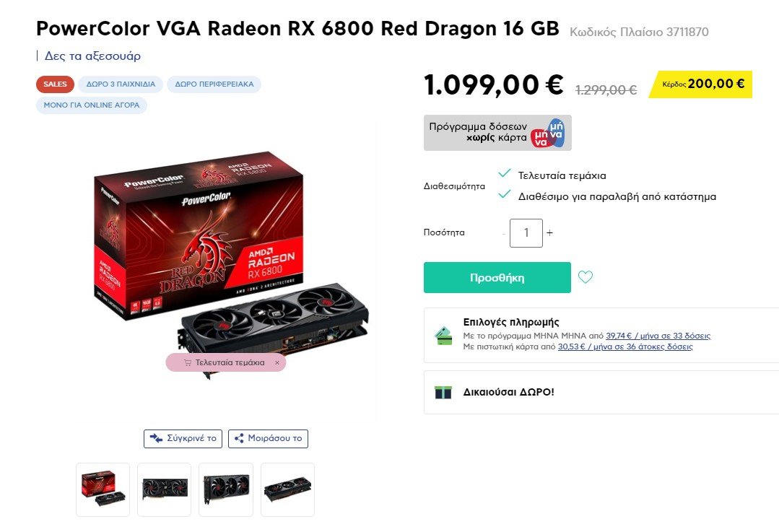The image size is (779, 532).
Task: Decrease quantity with the minus button
Action: click(x=504, y=233)
